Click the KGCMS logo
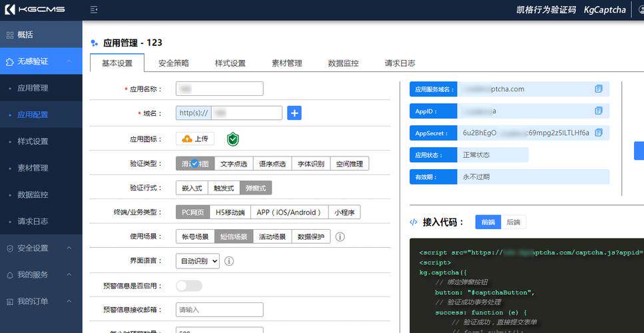The image size is (644, 333). [35, 9]
